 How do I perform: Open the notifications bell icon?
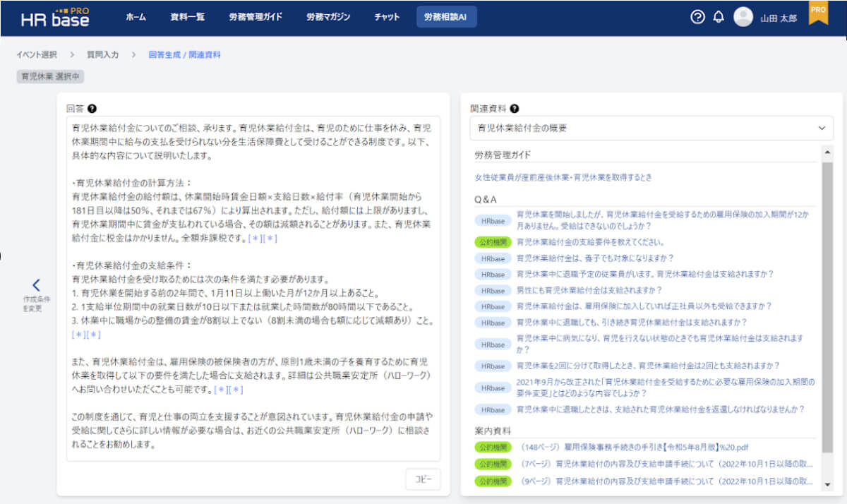719,18
